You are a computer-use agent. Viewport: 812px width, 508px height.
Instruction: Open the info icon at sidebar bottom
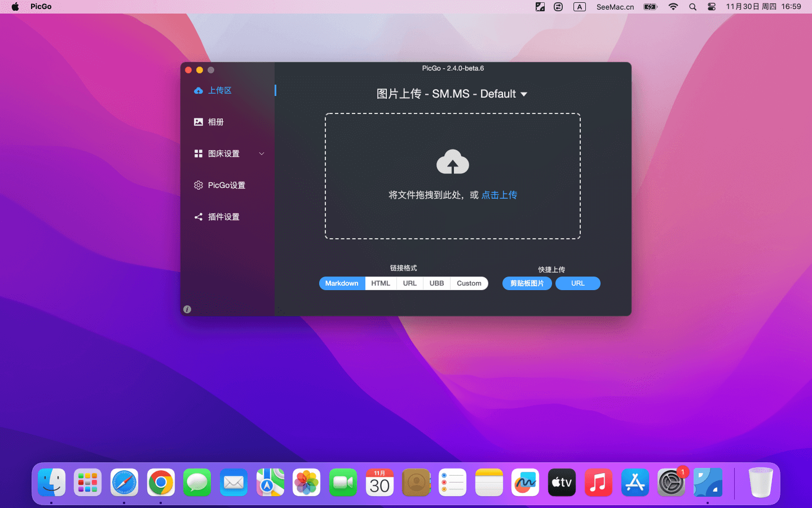pos(187,309)
